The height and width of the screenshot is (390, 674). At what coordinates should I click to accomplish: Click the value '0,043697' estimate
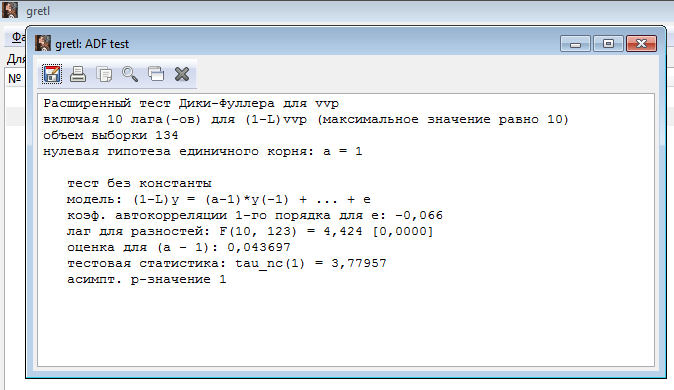[x=259, y=247]
